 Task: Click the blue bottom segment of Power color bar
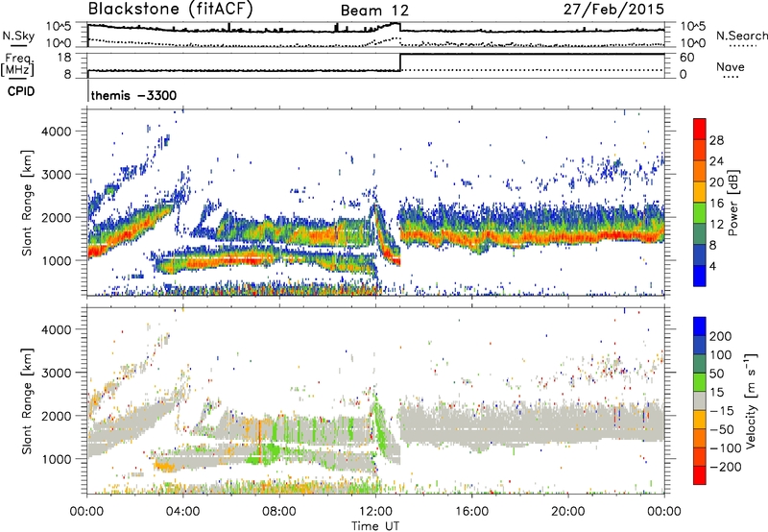(700, 276)
